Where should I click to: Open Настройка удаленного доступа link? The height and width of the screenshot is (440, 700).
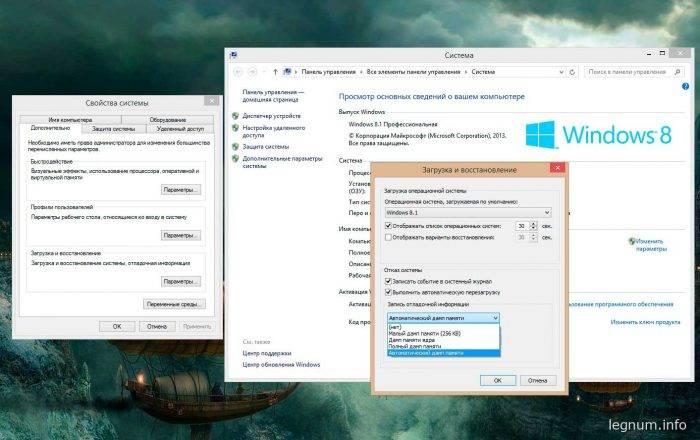click(274, 131)
